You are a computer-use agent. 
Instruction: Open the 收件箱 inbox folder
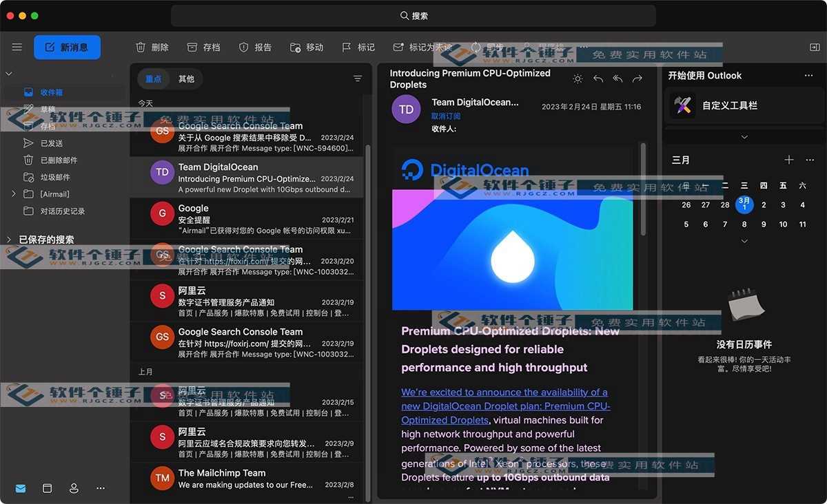(x=63, y=92)
